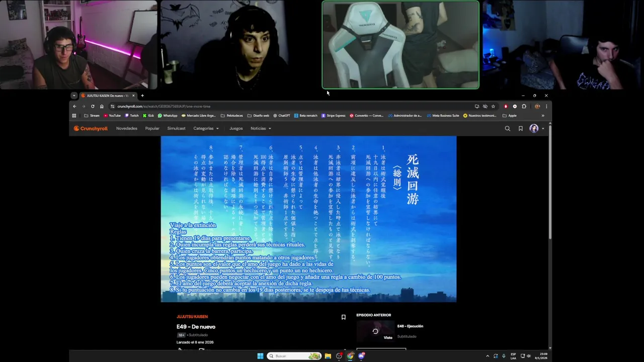Open Windows Start menu
This screenshot has width=644, height=362.
click(260, 356)
